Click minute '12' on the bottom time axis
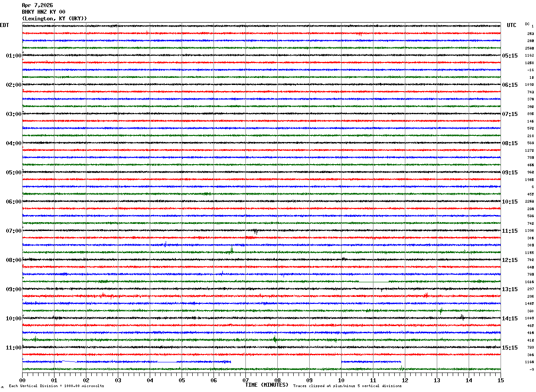The width and height of the screenshot is (536, 392). point(405,380)
